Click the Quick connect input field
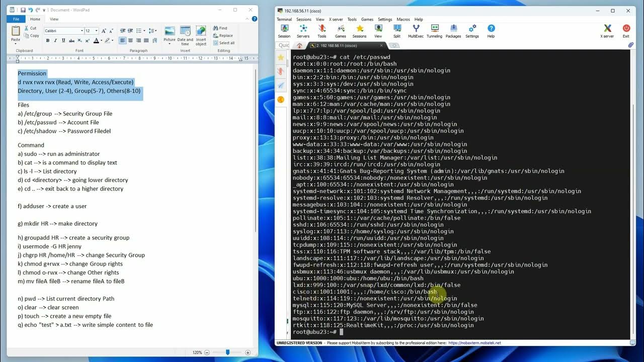Image resolution: width=644 pixels, height=362 pixels. 284,45
